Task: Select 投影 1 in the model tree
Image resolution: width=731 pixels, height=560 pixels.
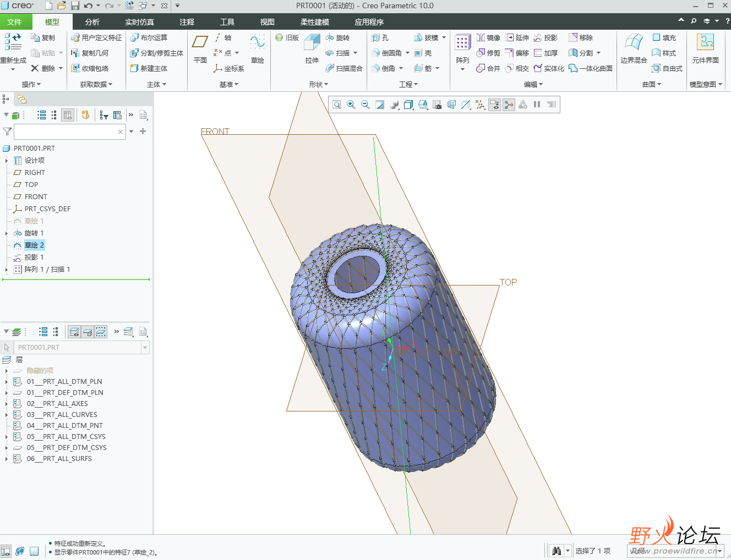Action: (x=34, y=257)
